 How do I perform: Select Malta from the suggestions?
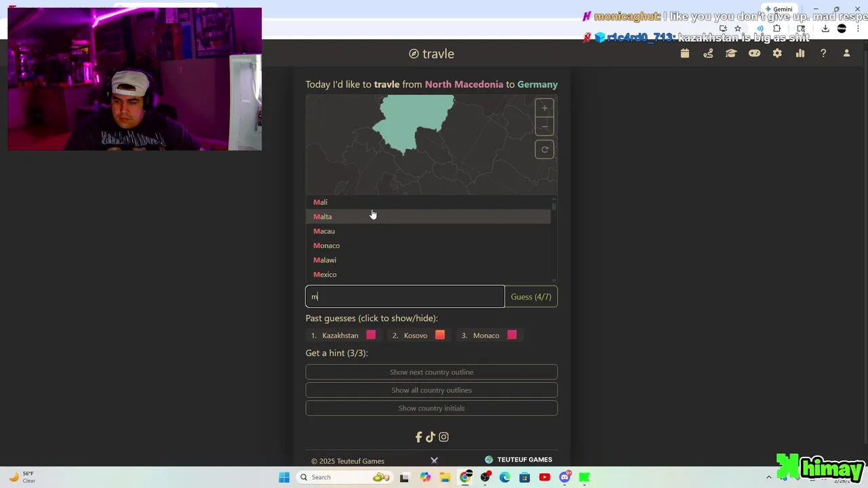coord(428,216)
